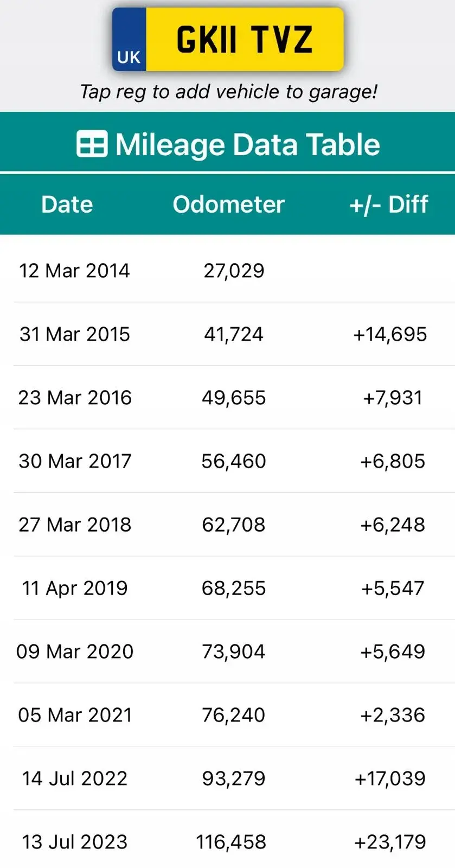Click odometer reading 41,724
The image size is (455, 868).
point(234,334)
